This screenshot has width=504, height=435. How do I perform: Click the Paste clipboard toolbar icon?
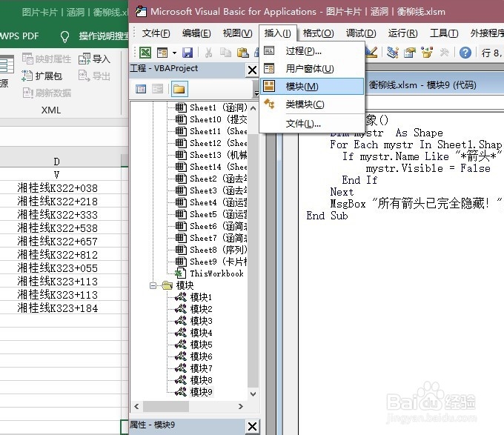tap(242, 53)
